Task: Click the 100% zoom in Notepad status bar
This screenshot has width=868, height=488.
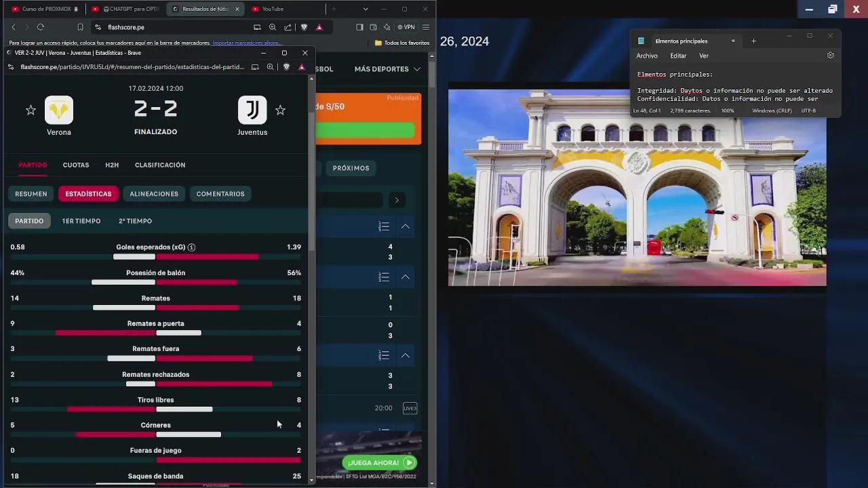Action: 728,110
